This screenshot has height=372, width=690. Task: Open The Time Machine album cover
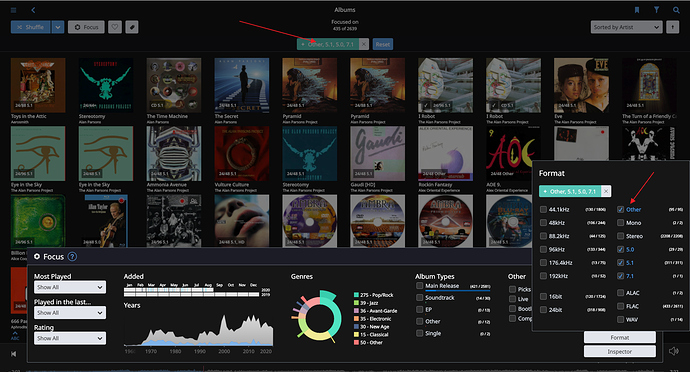(x=174, y=85)
